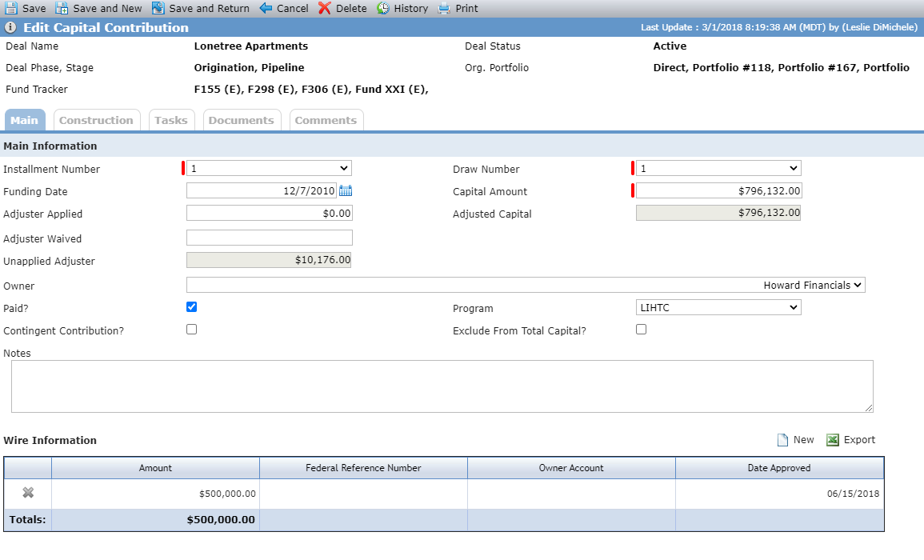Click inside the Notes text area
Screen dimensions: 924x560
(442, 386)
